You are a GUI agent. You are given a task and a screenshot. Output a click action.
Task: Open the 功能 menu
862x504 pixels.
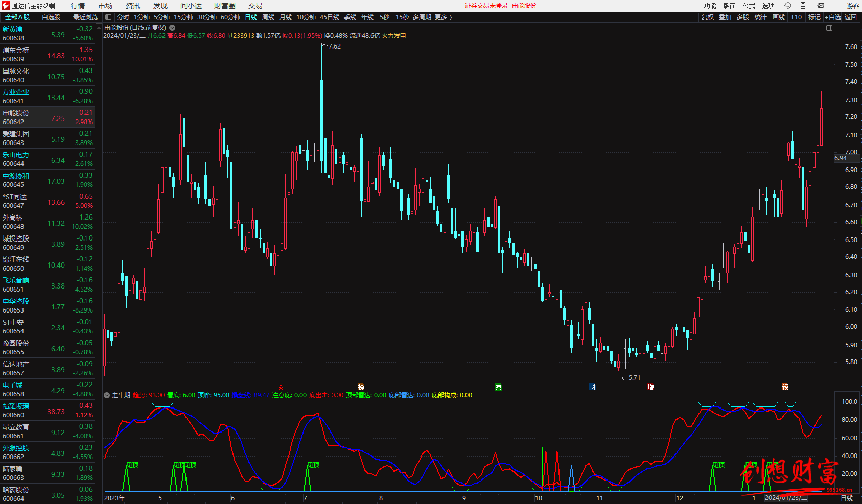pyautogui.click(x=710, y=6)
